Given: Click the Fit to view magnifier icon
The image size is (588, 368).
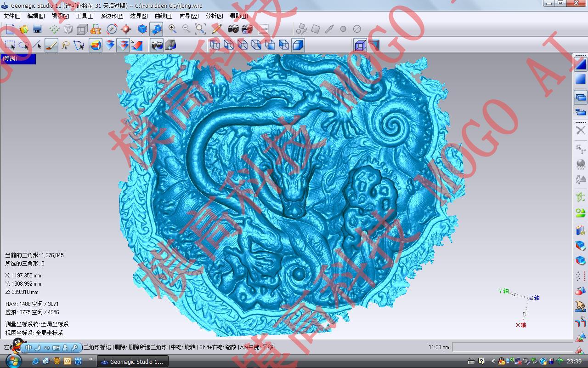Looking at the screenshot, I should point(200,29).
